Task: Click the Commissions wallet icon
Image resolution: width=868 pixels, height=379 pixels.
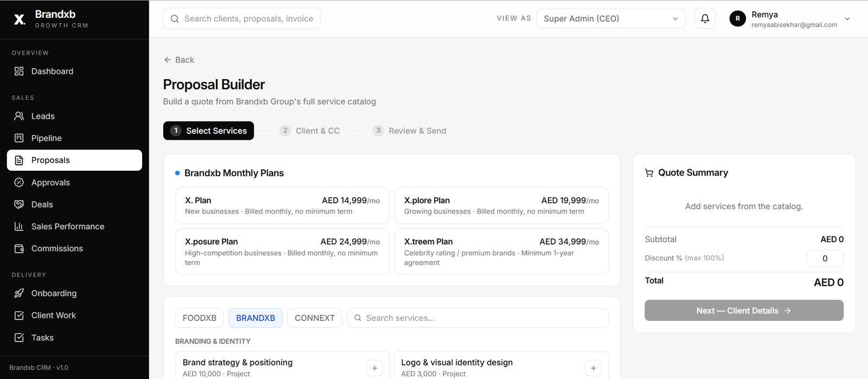Action: coord(19,249)
